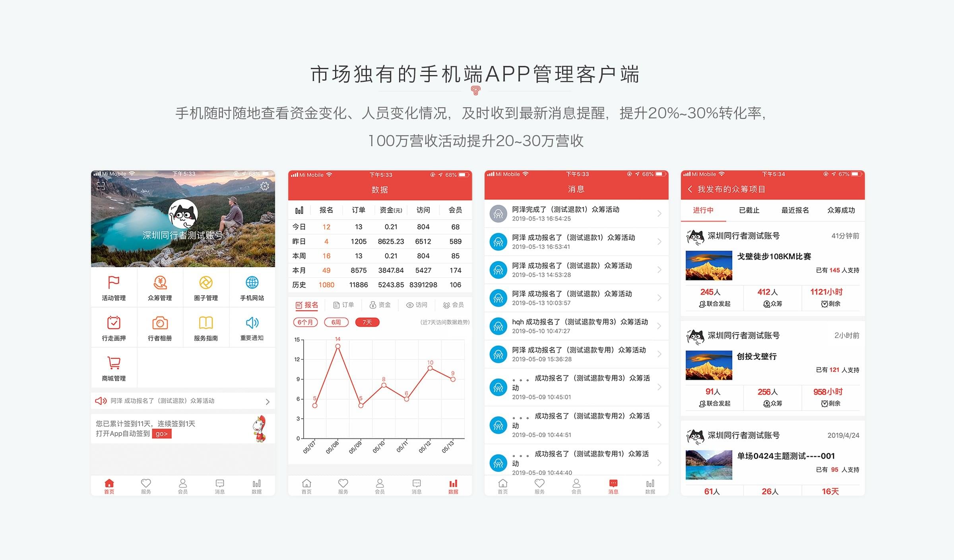Open 商城管理 shopping cart icon

coord(114,363)
